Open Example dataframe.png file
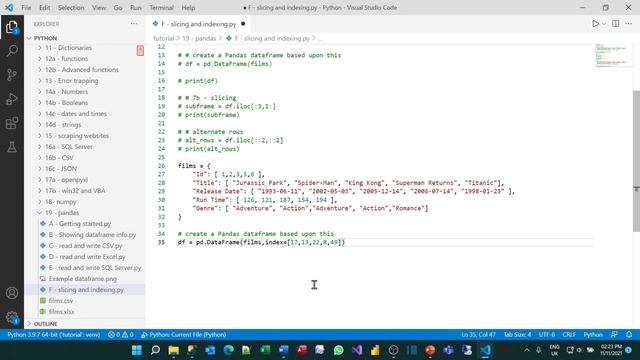The width and height of the screenshot is (640, 360). [x=85, y=279]
